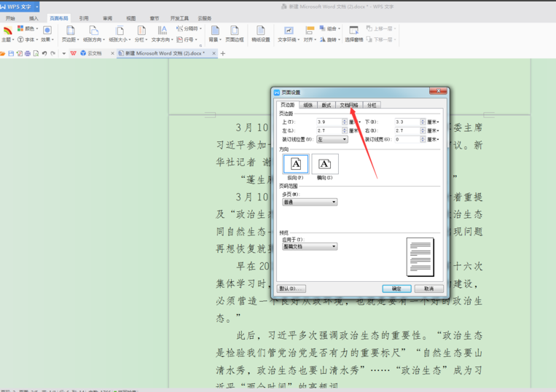
Task: Click the 确定 (OK) button
Action: click(396, 289)
